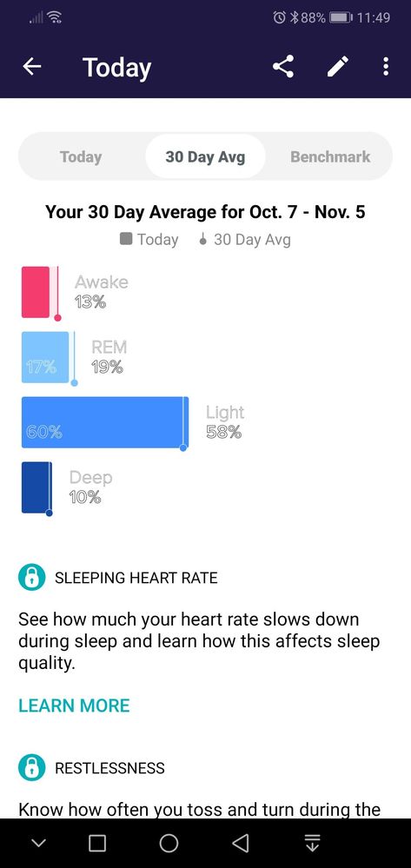This screenshot has width=411, height=868.
Task: Tap the Sleeping Heart Rate lock icon
Action: 31,578
